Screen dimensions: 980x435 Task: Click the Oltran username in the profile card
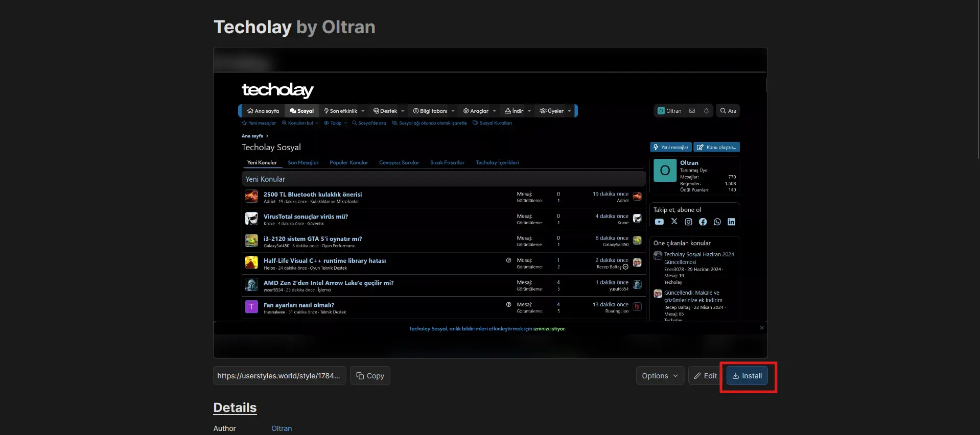pos(689,163)
